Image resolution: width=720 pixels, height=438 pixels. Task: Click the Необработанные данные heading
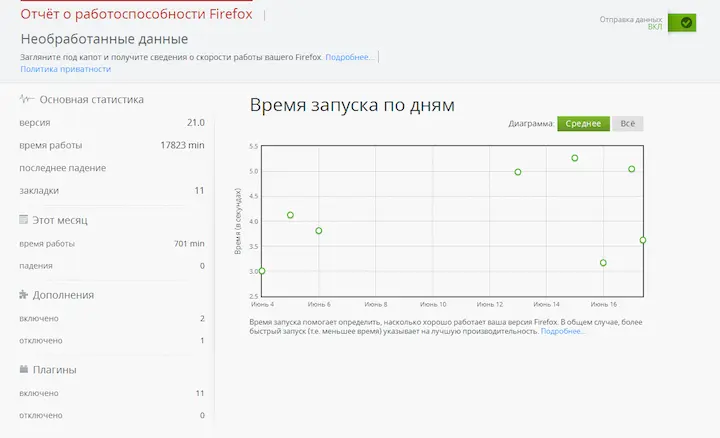point(104,39)
